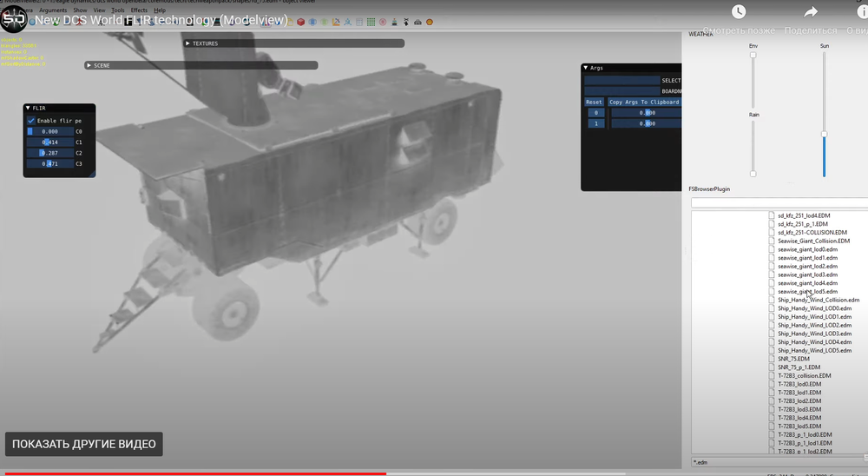Click the ship toolbar icon
The width and height of the screenshot is (868, 476).
tap(394, 23)
